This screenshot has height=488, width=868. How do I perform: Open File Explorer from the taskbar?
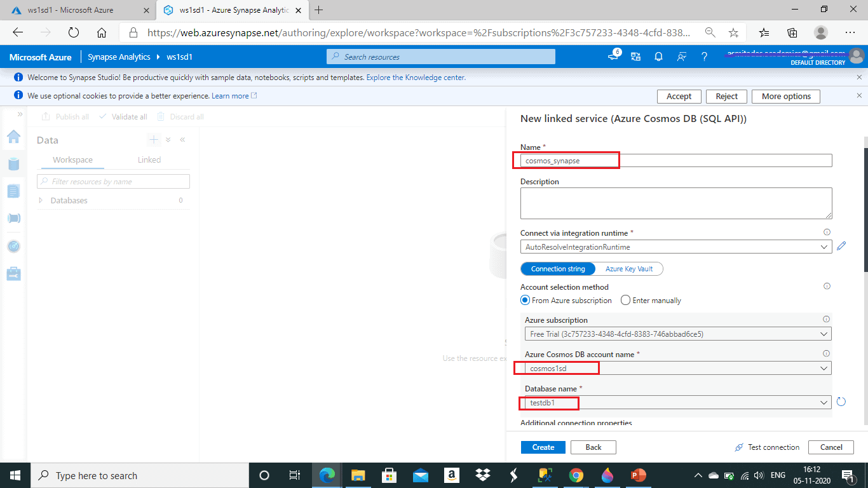(x=358, y=475)
